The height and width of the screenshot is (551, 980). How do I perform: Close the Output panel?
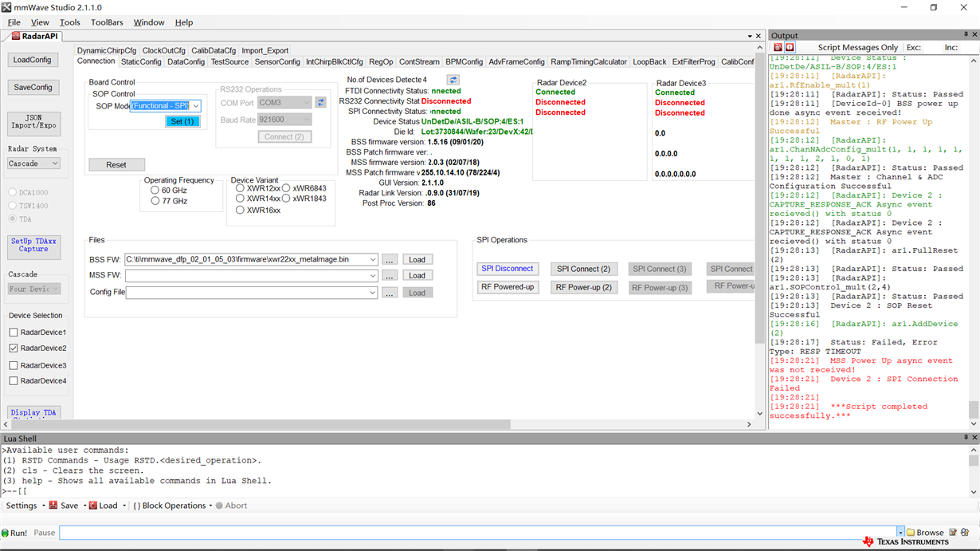coord(974,35)
